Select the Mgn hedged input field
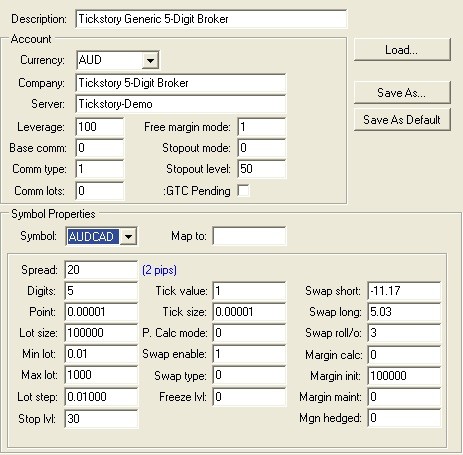This screenshot has height=455, width=463. coord(404,418)
